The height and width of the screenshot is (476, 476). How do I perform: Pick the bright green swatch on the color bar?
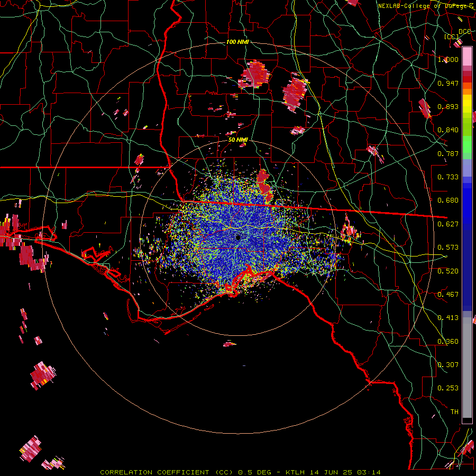[x=467, y=144]
